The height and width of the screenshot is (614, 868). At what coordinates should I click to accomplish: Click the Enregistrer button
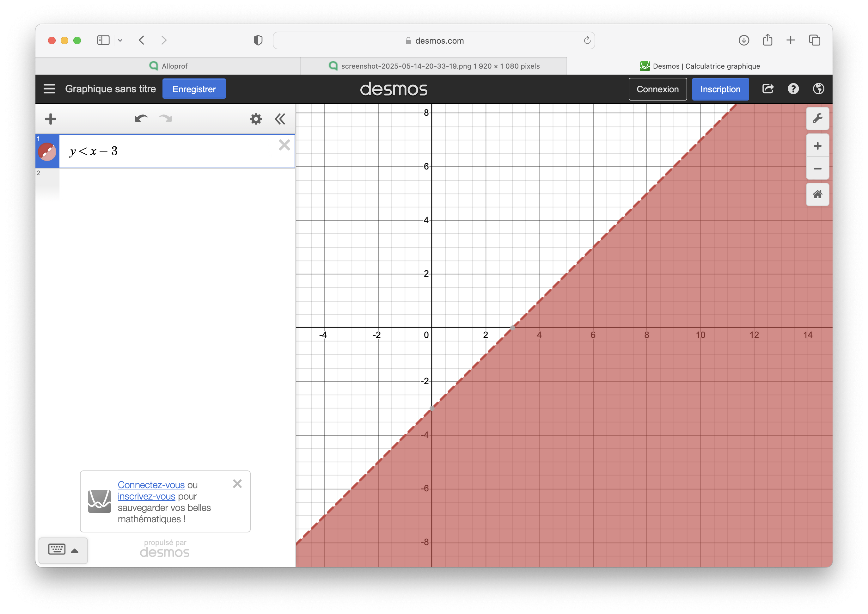click(194, 89)
